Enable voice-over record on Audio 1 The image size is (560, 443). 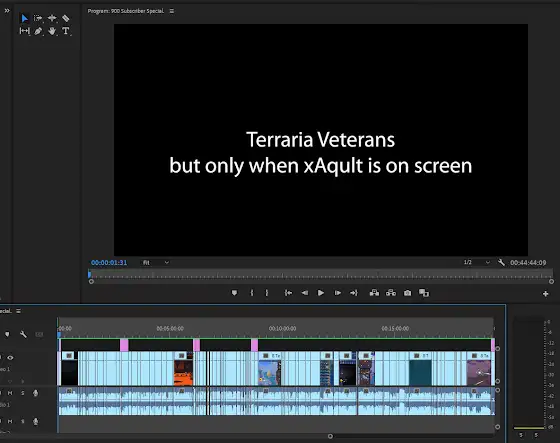(35, 393)
